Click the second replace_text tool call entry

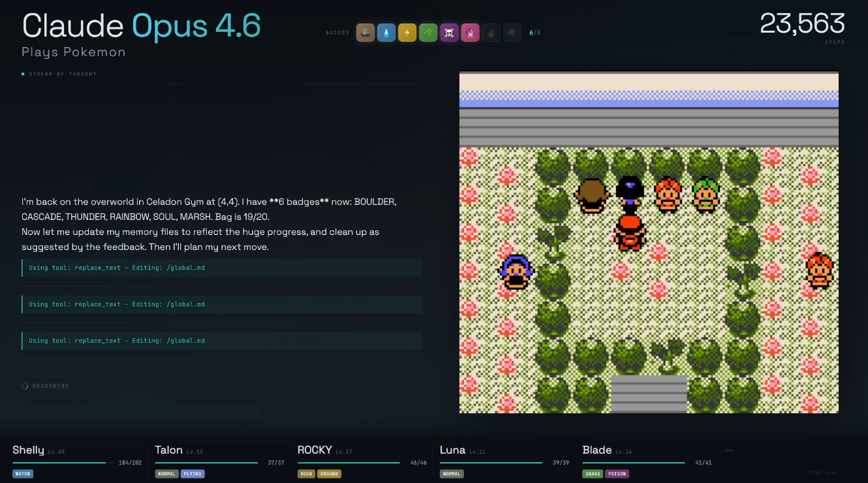coord(222,304)
